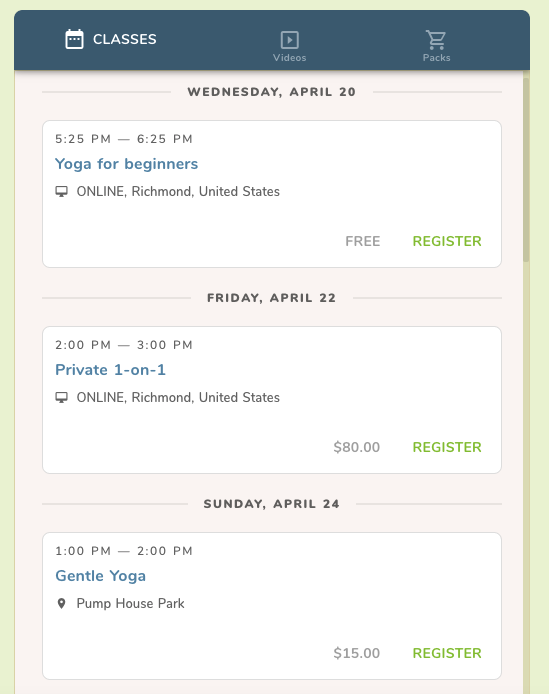The image size is (549, 694).
Task: Open the Yoga for beginners class link
Action: coord(126,164)
